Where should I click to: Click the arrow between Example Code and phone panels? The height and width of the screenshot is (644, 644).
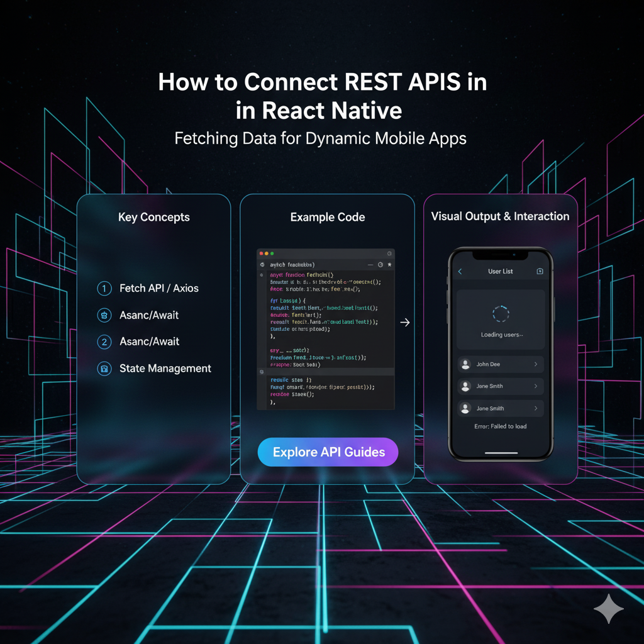404,322
